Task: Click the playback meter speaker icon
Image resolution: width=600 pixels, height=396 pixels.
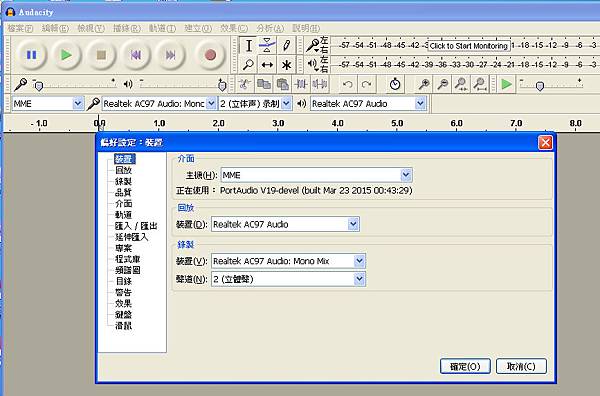Action: pos(313,64)
